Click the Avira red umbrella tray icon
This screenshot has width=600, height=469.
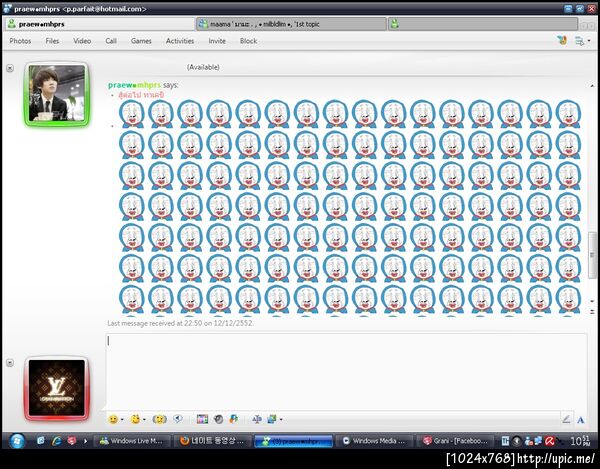[550, 441]
